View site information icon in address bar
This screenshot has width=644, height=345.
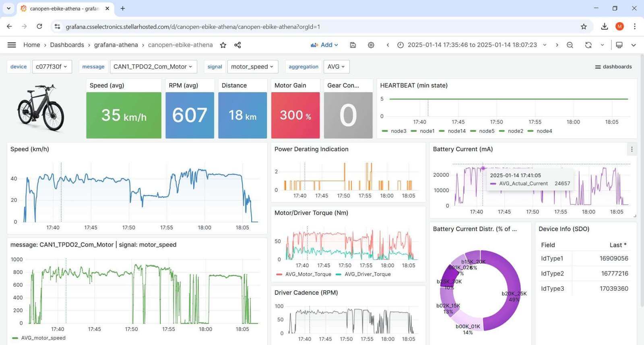(57, 27)
